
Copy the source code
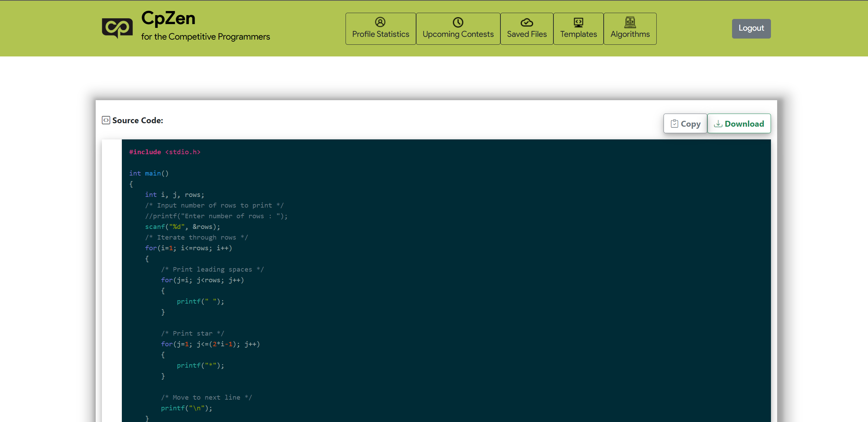(685, 124)
